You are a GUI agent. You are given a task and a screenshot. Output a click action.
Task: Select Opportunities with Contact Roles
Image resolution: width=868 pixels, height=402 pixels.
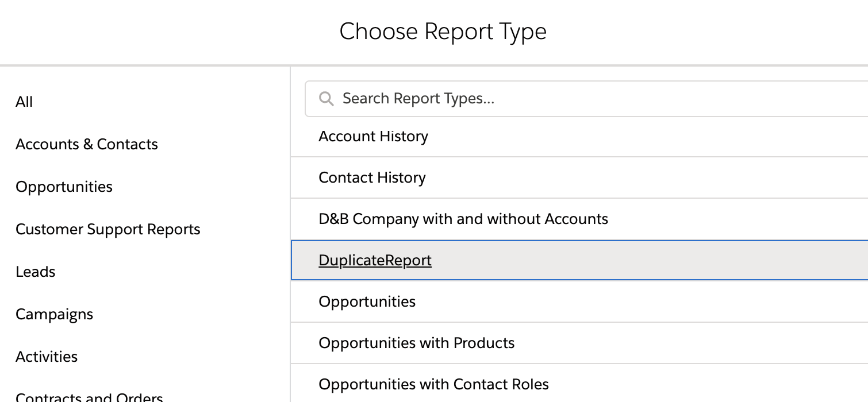pyautogui.click(x=433, y=384)
